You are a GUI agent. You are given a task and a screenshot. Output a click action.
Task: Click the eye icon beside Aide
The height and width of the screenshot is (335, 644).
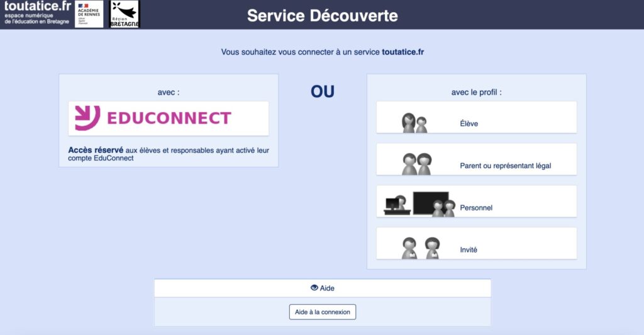click(314, 288)
